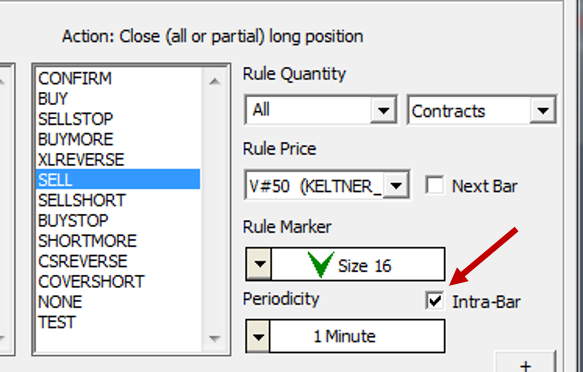Image resolution: width=583 pixels, height=372 pixels.
Task: Uncheck the Intra-Bar checkbox
Action: tap(435, 301)
